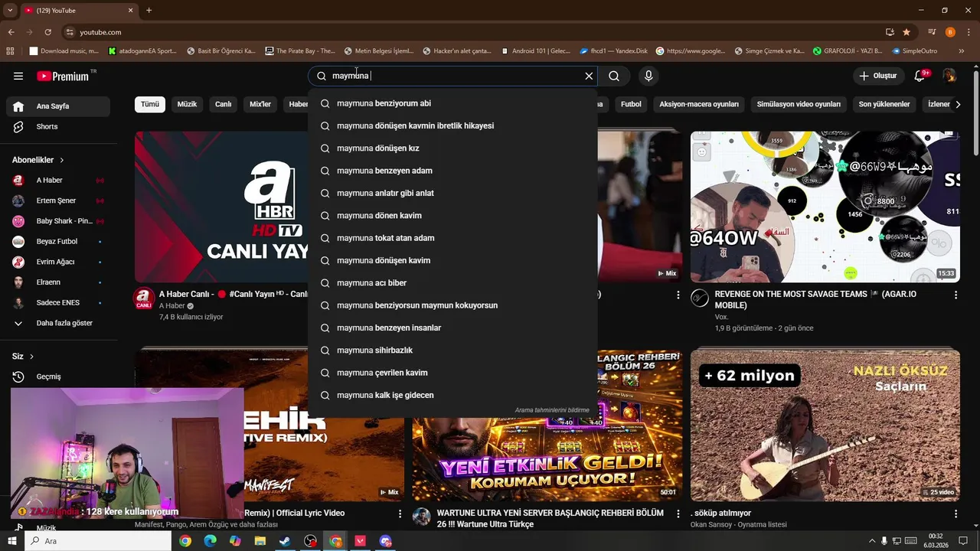Viewport: 980px width, 551px height.
Task: Select the Müzik filter chip
Action: coord(187,104)
